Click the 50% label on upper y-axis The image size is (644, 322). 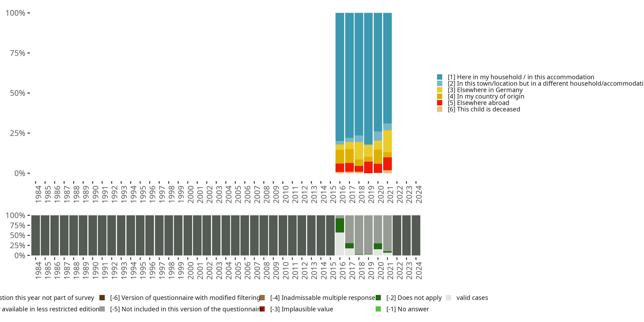18,93
